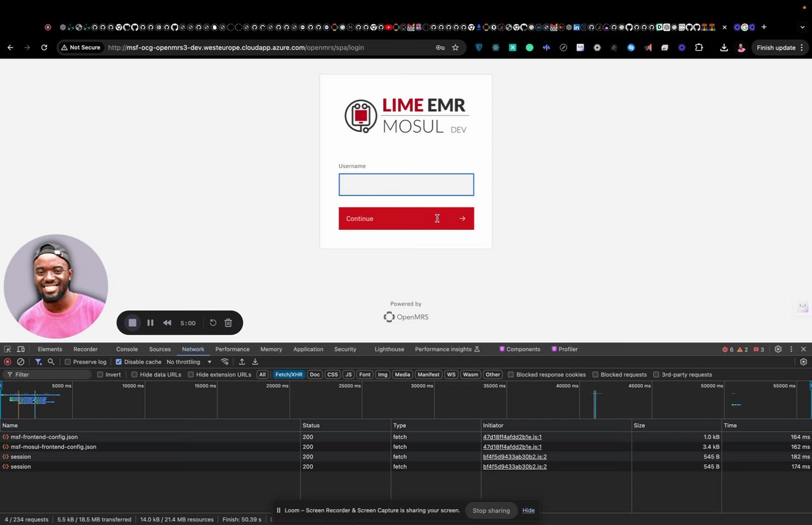Open the Network panel settings gear
The image size is (812, 525).
coord(803,362)
